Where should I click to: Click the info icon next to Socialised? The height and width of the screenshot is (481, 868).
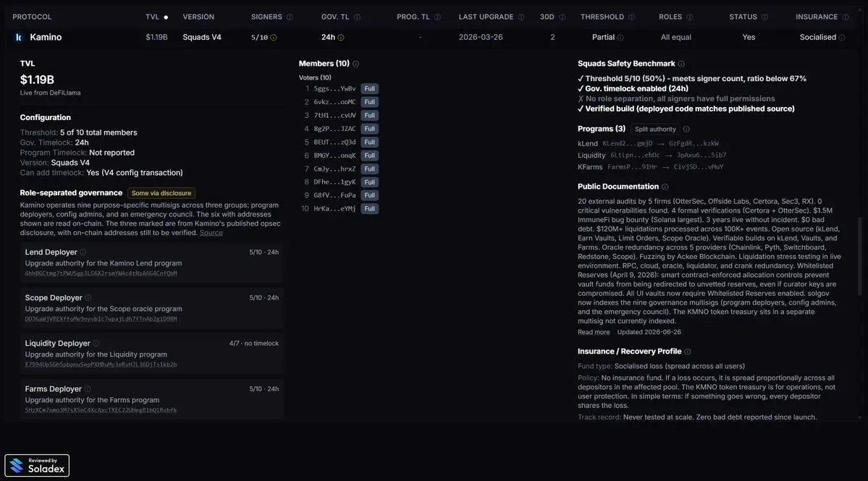pos(841,38)
